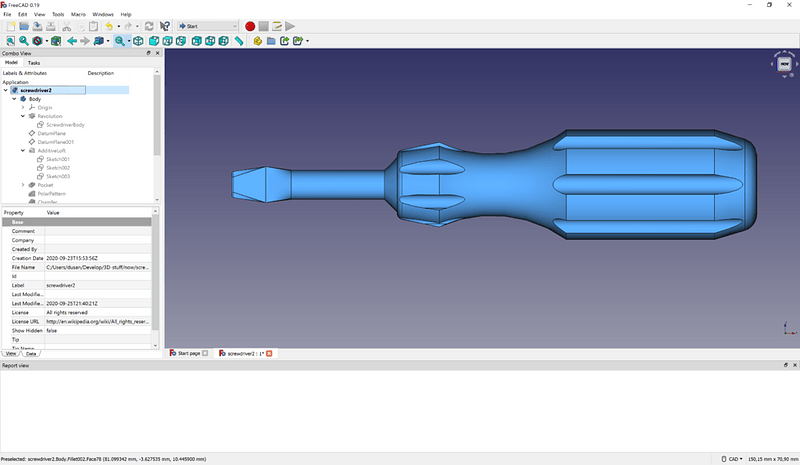Viewport: 800px width, 465px height.
Task: Set the Isometric view with the cube icon
Action: click(138, 41)
